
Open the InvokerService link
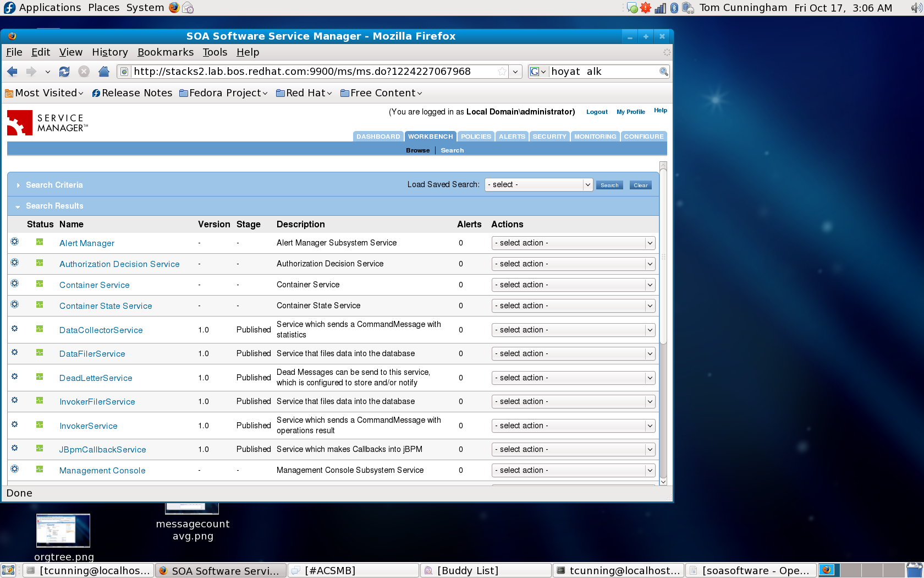pos(89,426)
